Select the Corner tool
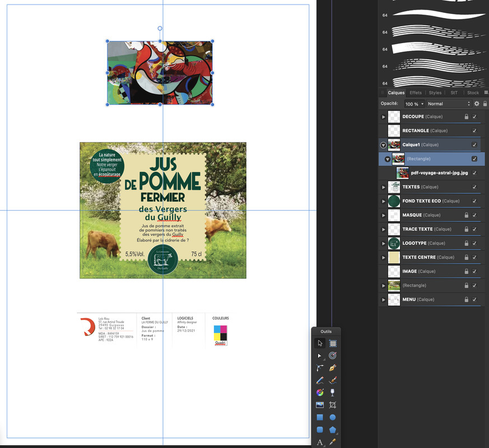 point(320,368)
